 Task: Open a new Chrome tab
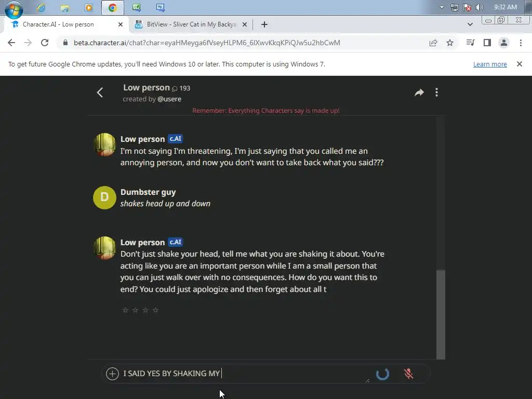pos(264,24)
